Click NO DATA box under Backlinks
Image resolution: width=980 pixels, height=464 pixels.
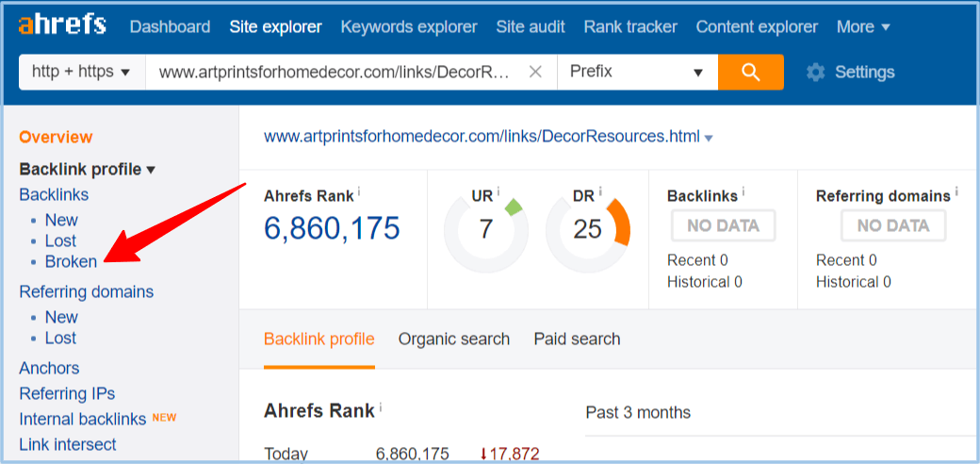(723, 225)
